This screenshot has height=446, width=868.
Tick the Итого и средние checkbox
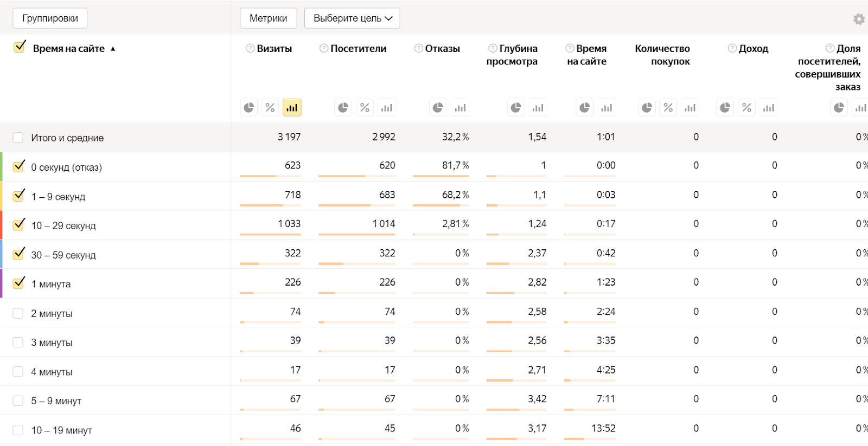coord(18,138)
